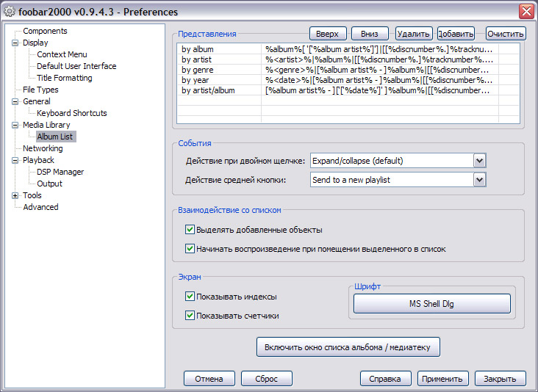Select the 'by album' view row

coord(348,49)
